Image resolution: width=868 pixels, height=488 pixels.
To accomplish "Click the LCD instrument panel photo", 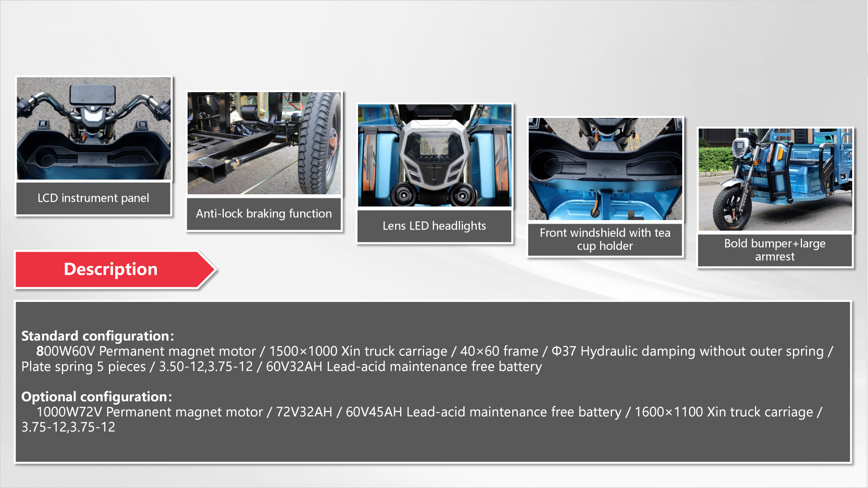I will pos(94,128).
